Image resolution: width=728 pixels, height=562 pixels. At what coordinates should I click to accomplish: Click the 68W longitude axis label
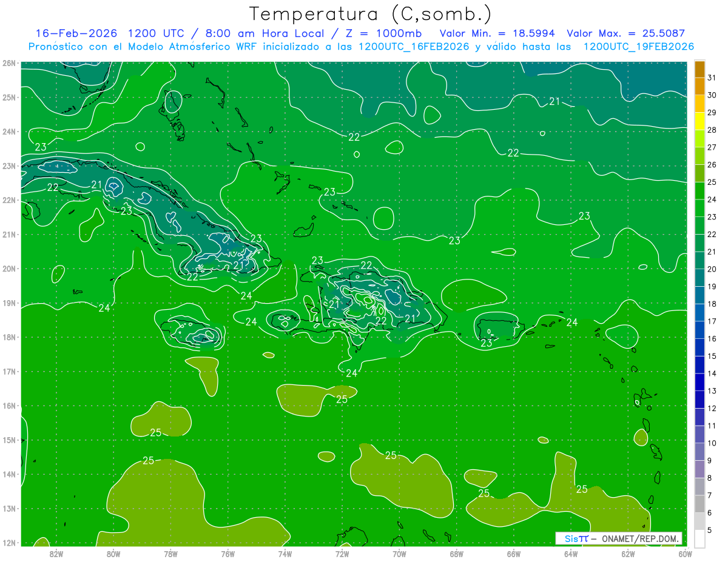coord(457,554)
